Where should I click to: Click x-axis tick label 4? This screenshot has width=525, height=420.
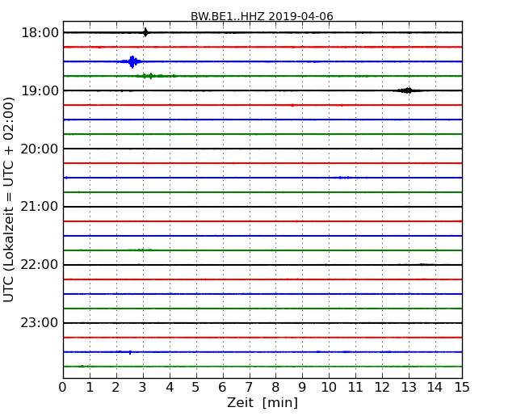(170, 388)
